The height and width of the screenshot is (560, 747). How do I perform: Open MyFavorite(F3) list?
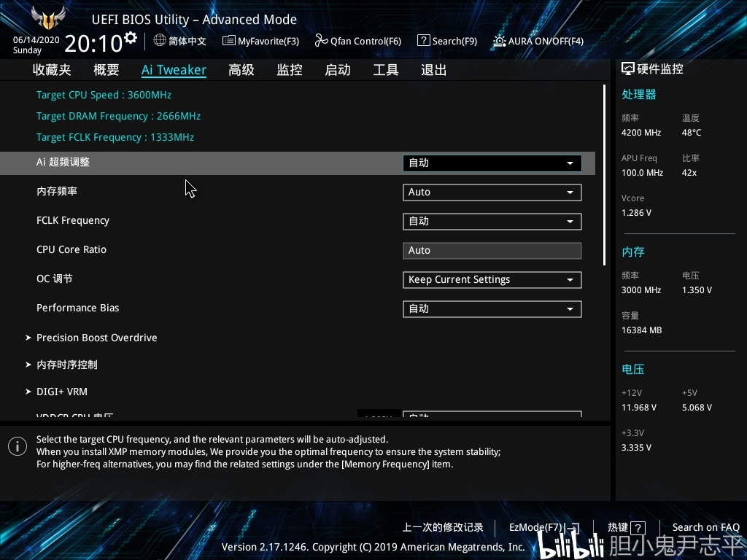[260, 41]
